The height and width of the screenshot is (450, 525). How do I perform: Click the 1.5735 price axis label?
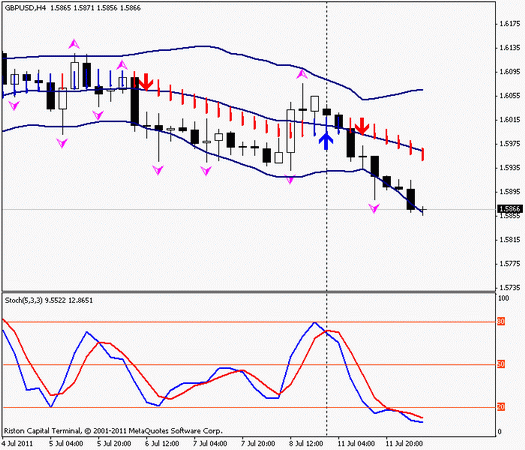click(x=510, y=288)
